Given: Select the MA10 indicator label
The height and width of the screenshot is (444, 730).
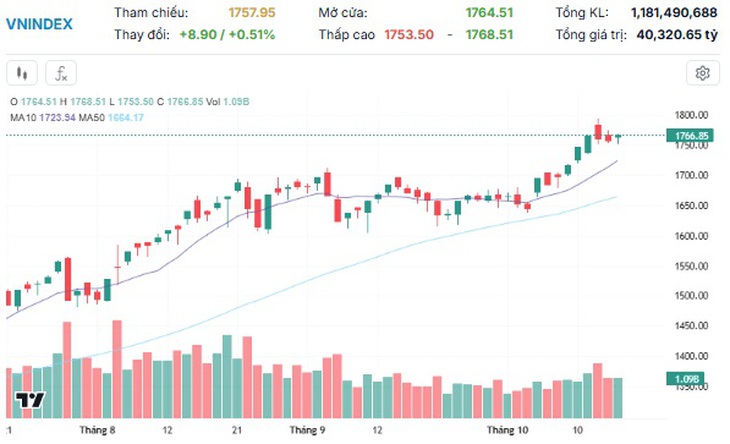Looking at the screenshot, I should [x=23, y=118].
